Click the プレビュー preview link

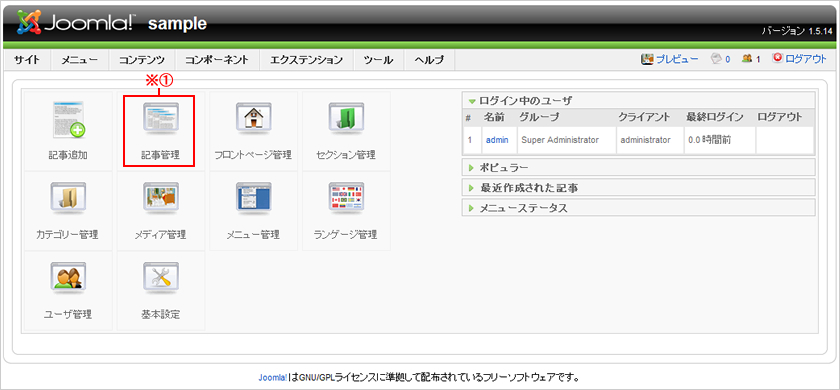(x=670, y=59)
